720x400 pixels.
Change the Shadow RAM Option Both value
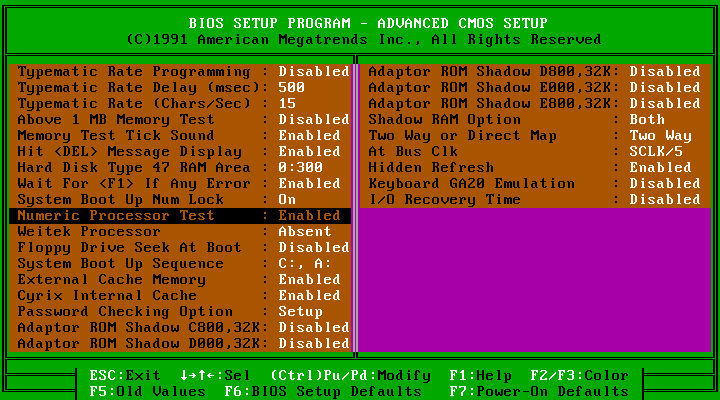pos(647,120)
